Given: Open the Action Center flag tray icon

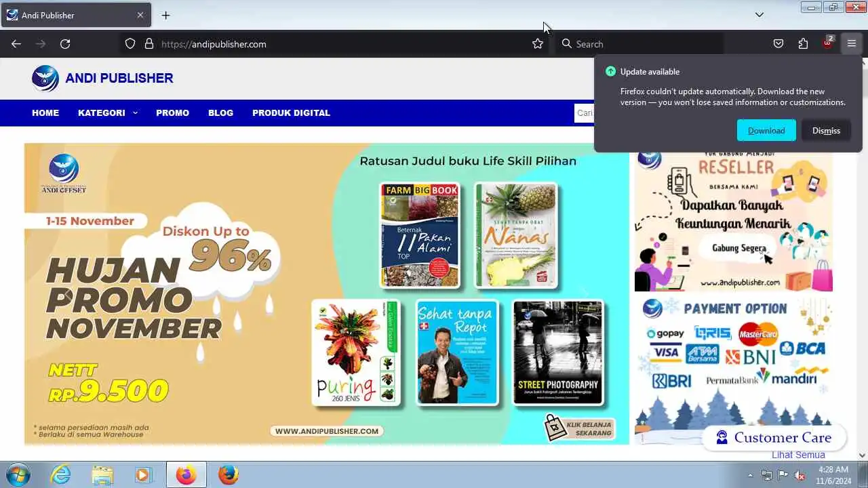Looking at the screenshot, I should point(783,475).
